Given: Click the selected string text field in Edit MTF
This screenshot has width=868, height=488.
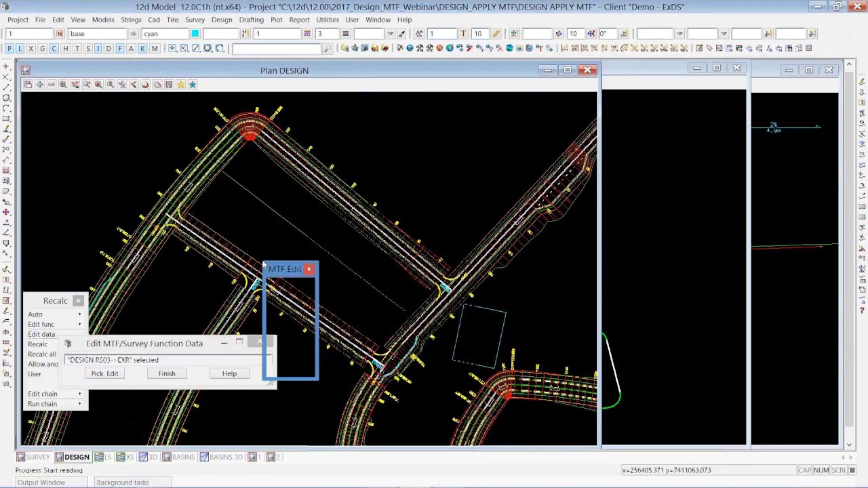Looking at the screenshot, I should tap(167, 360).
